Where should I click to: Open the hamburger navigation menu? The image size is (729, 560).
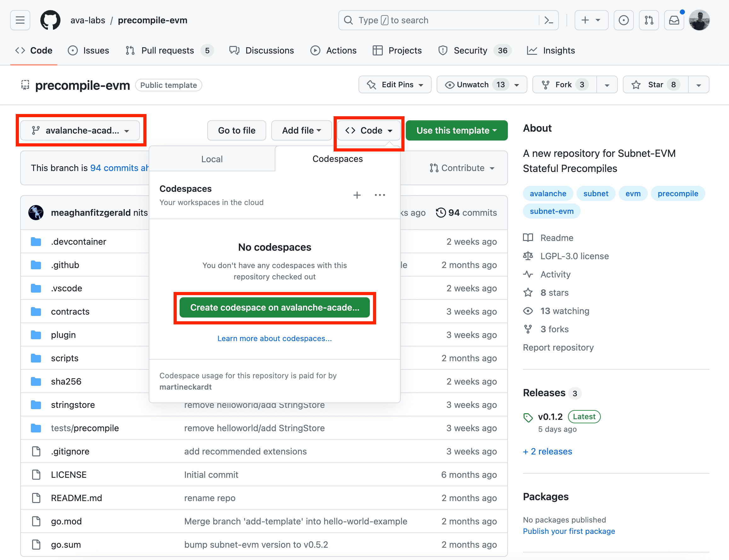point(20,20)
